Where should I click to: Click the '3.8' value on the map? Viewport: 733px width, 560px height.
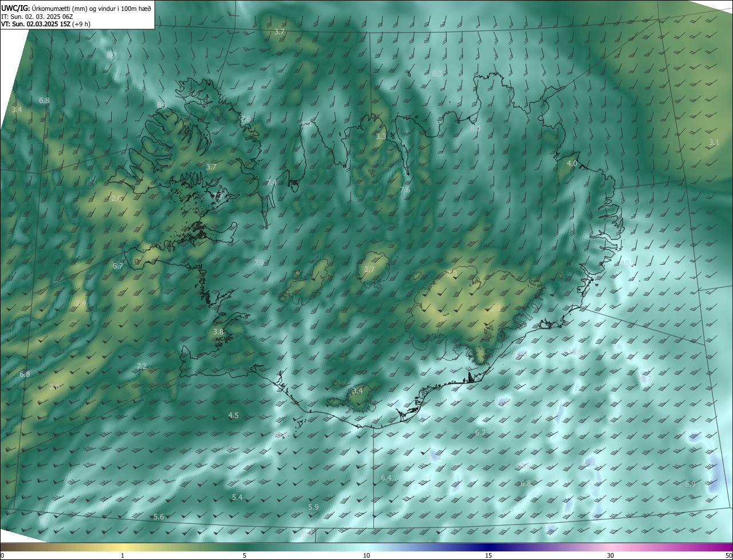[218, 332]
